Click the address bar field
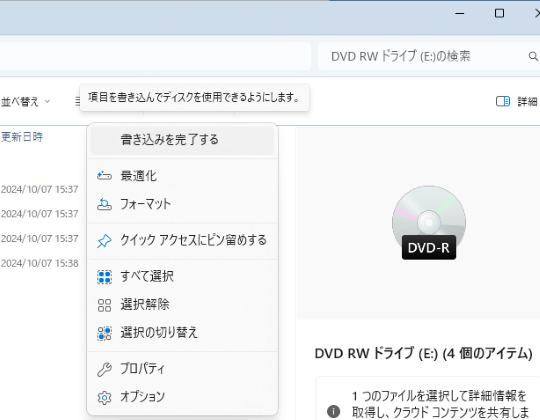This screenshot has width=540, height=420. click(x=155, y=56)
